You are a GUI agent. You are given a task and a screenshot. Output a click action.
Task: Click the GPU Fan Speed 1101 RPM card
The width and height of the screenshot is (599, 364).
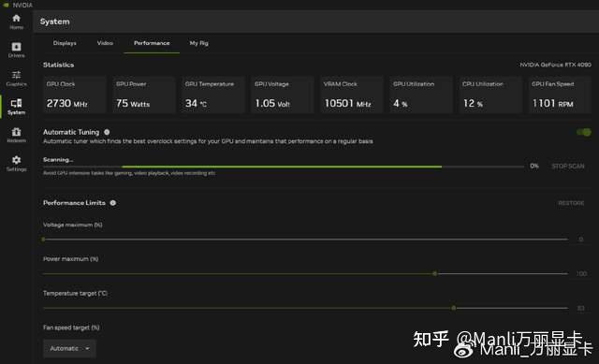[560, 95]
